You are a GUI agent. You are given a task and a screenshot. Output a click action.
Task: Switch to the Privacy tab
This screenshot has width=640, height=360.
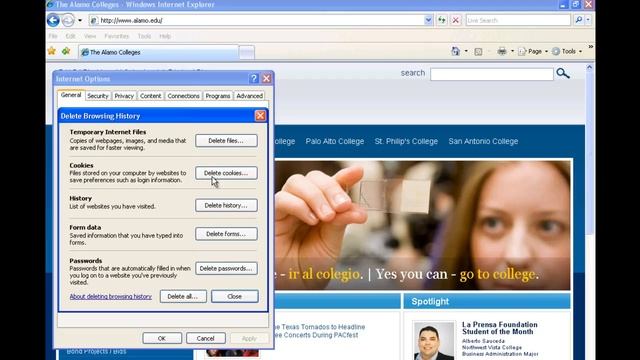click(124, 96)
